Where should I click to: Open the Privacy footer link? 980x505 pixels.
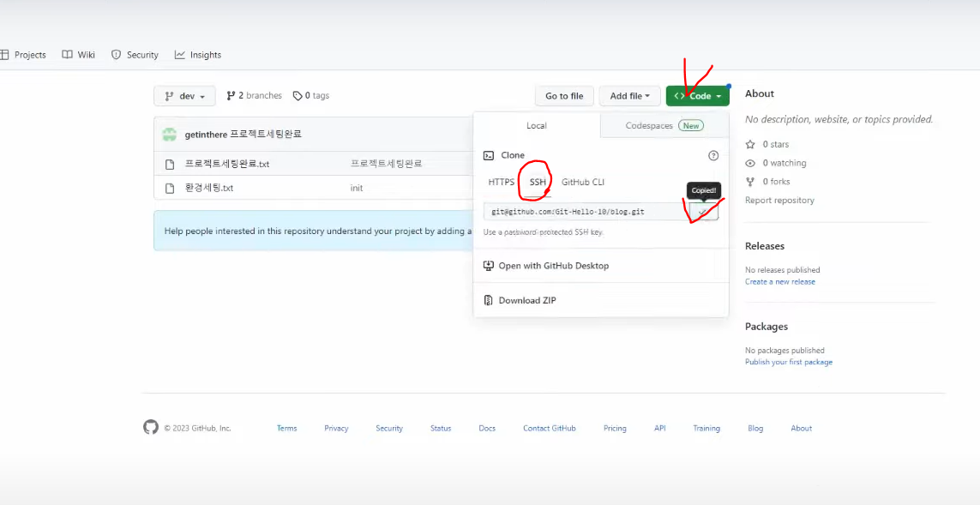336,429
